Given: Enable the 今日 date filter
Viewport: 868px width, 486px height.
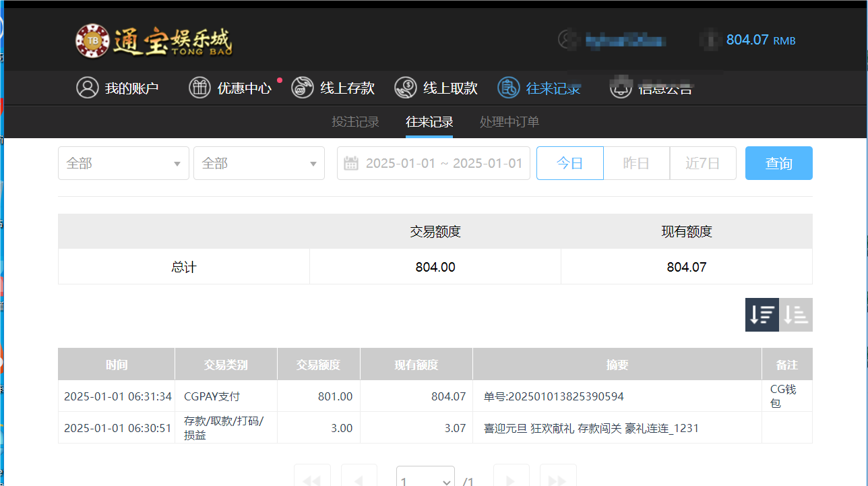Looking at the screenshot, I should [569, 163].
